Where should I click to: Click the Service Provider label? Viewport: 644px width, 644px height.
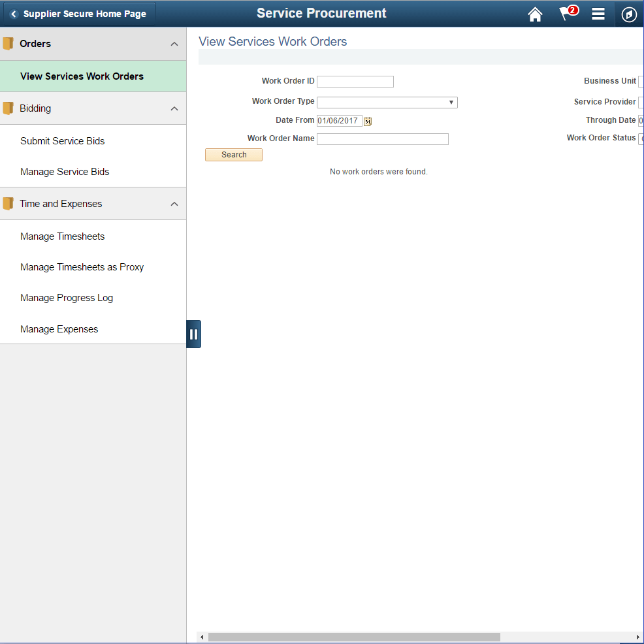coord(605,101)
